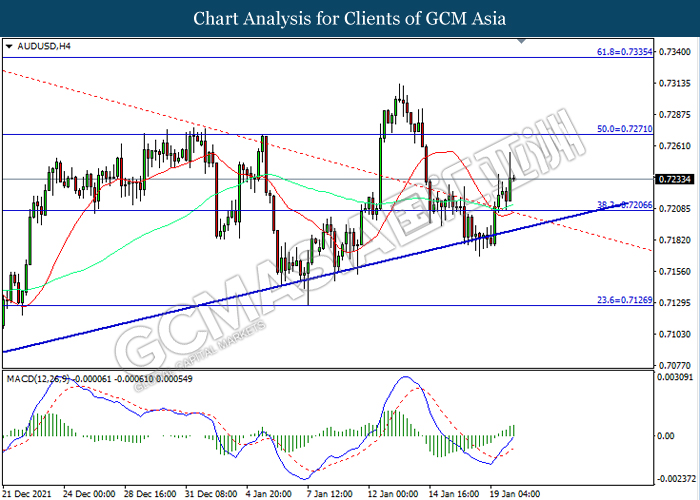Click the chart shift marker triangle at top
The height and width of the screenshot is (500, 700).
(x=521, y=42)
